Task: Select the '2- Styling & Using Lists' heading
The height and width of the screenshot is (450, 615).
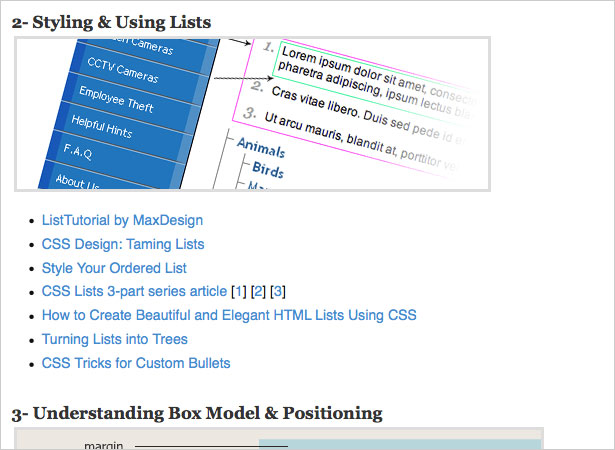Action: (x=111, y=22)
